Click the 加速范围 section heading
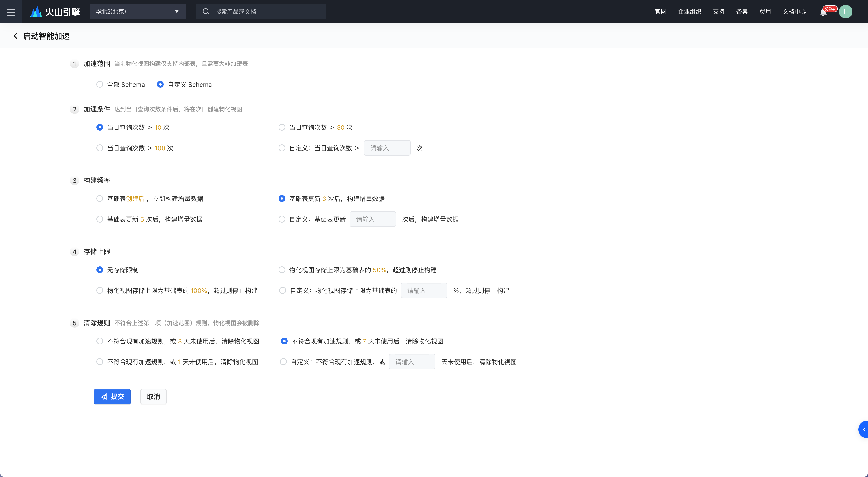 pyautogui.click(x=97, y=64)
